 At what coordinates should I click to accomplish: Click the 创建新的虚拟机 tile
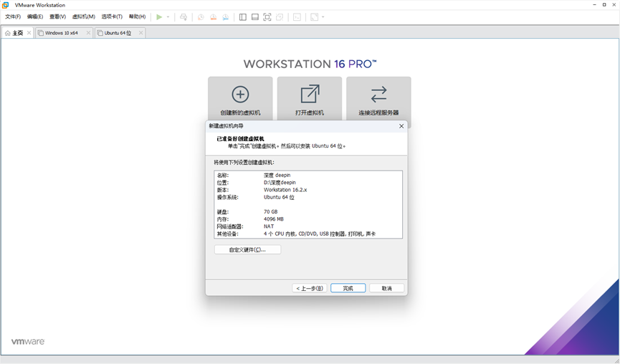pos(240,99)
